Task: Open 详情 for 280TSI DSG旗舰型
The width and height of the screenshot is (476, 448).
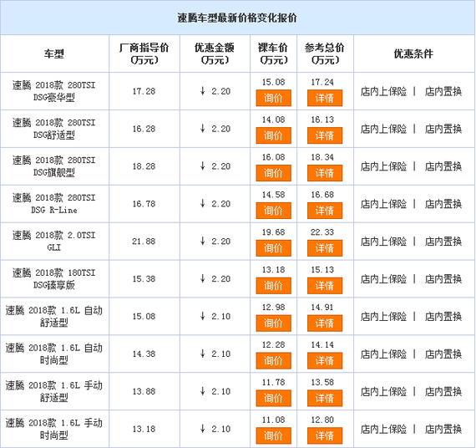Action: [x=325, y=173]
